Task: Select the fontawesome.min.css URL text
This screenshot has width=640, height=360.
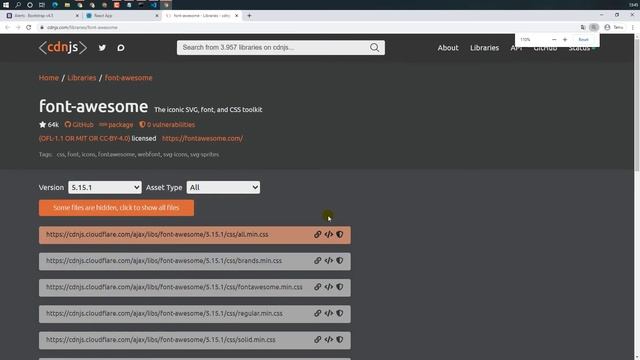Action: coord(174,287)
